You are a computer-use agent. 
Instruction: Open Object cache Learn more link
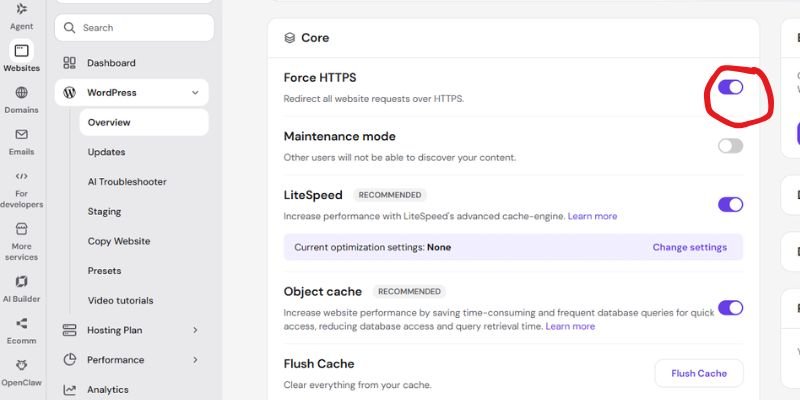(x=570, y=326)
